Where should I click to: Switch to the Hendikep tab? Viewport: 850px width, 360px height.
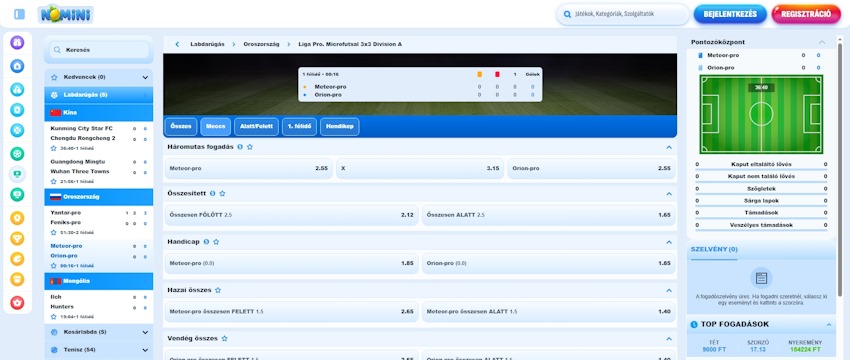[340, 126]
